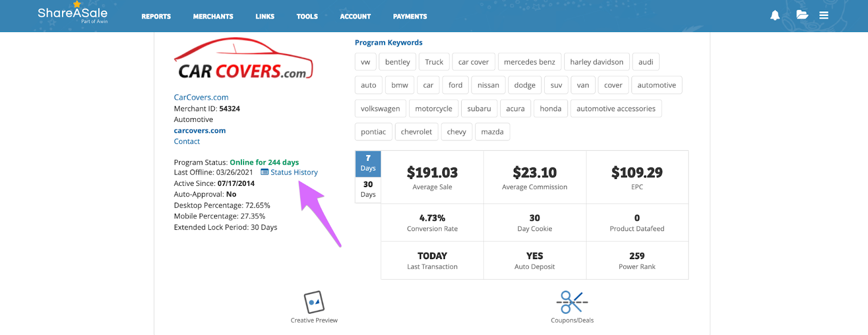
Task: Click the Coupons/Deals scissors icon
Action: [572, 302]
